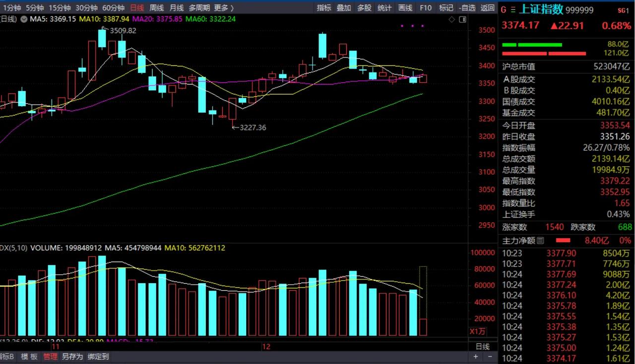Zoom out the chart with the − button

(490, 357)
